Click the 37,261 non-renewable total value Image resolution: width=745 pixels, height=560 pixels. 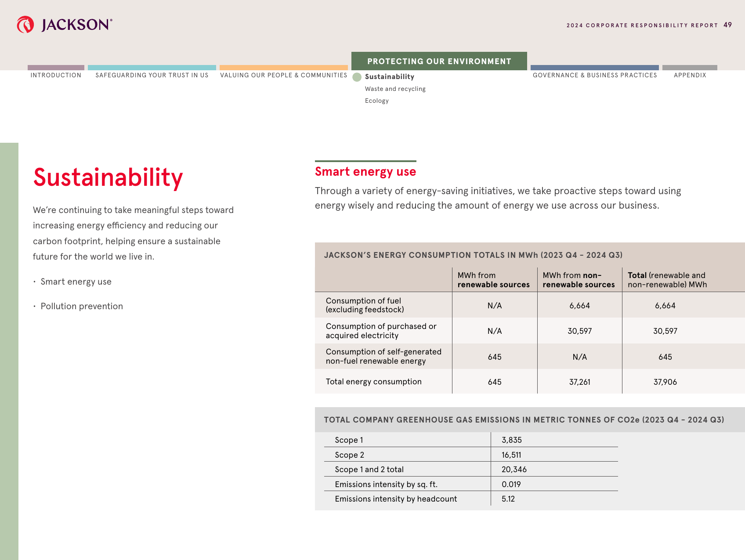(580, 382)
